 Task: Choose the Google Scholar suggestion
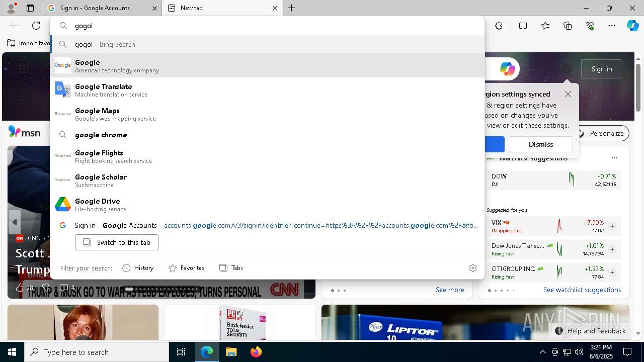tap(268, 180)
